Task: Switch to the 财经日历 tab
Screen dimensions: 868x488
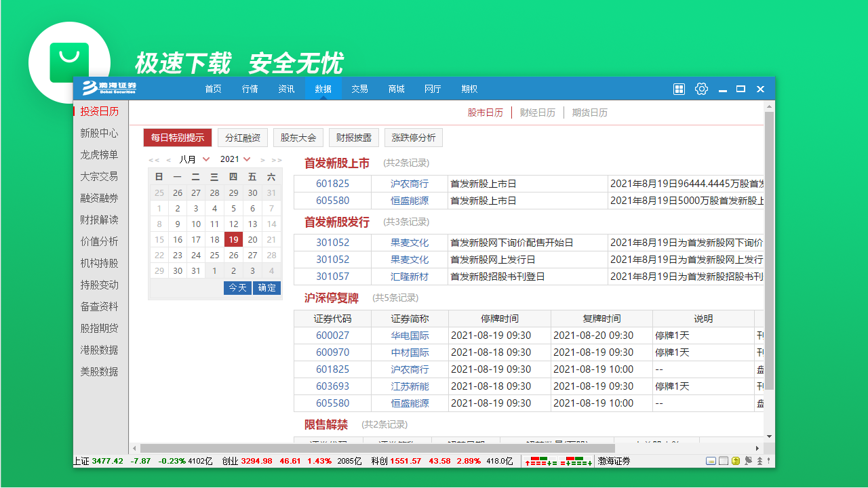Action: click(x=537, y=113)
